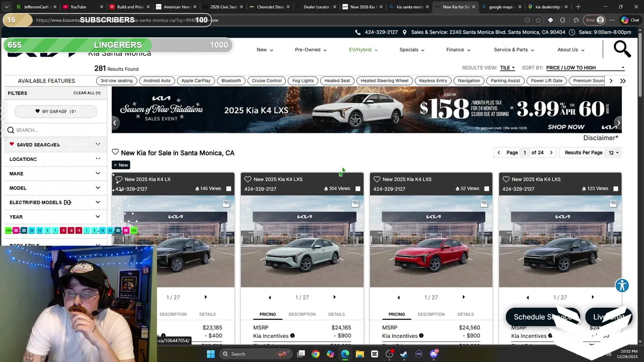This screenshot has width=644, height=362.
Task: Click the map pin icon beside Sales & Service address
Action: click(x=405, y=32)
